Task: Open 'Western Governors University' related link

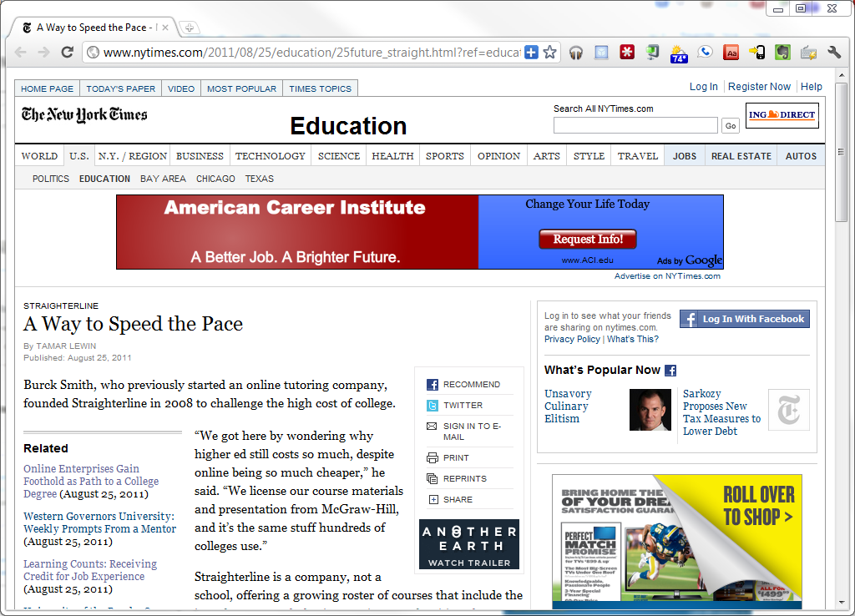Action: [100, 523]
